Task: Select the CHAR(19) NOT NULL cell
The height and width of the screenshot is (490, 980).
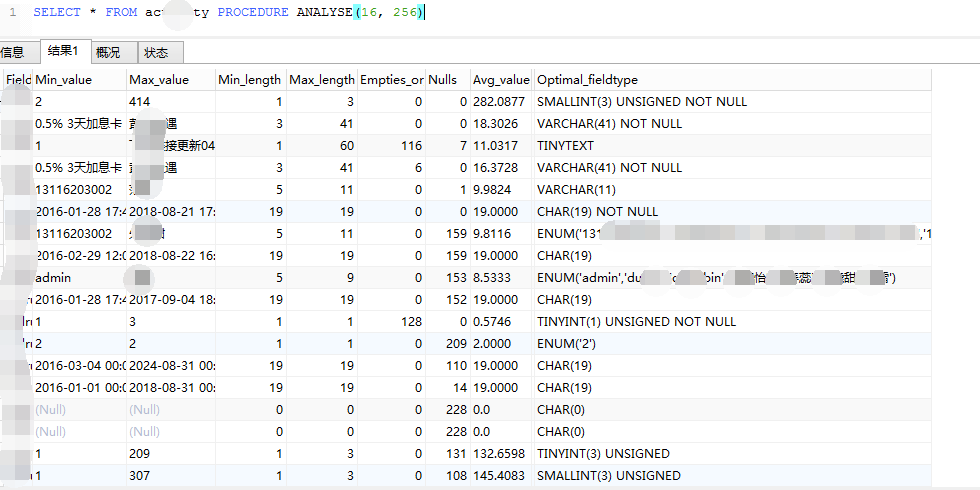Action: (732, 211)
